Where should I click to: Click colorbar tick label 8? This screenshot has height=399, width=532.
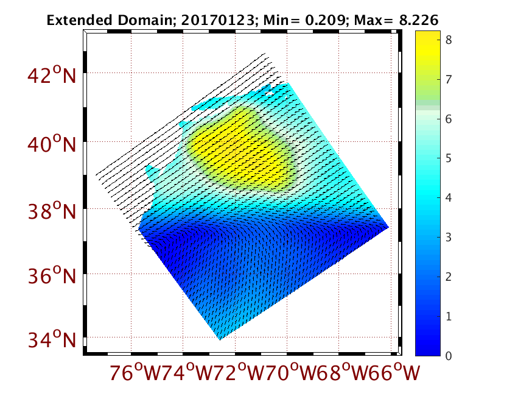449,40
